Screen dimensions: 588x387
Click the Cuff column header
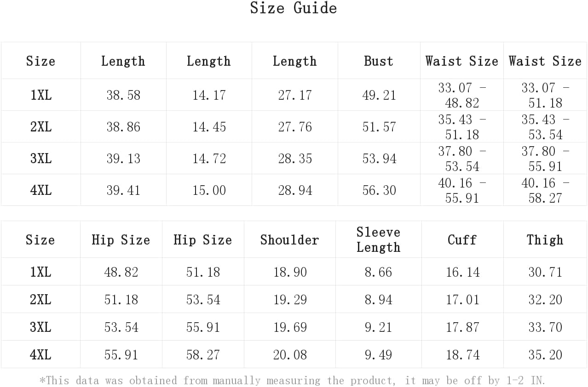(x=462, y=240)
